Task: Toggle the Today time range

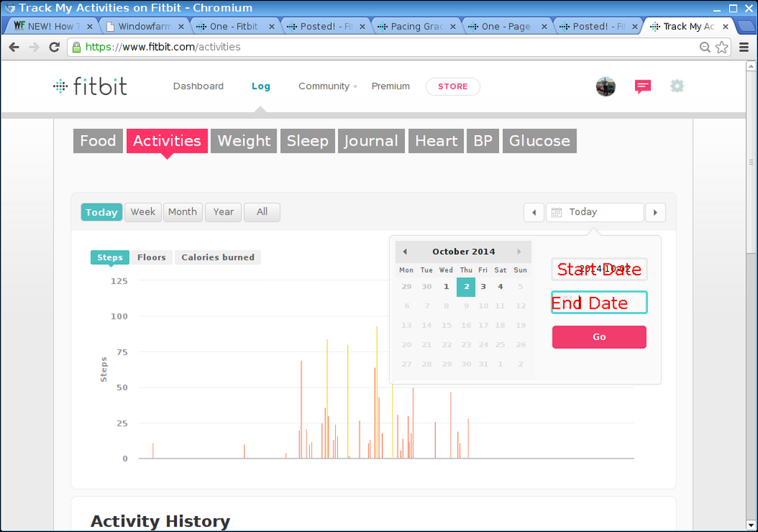Action: pyautogui.click(x=102, y=212)
